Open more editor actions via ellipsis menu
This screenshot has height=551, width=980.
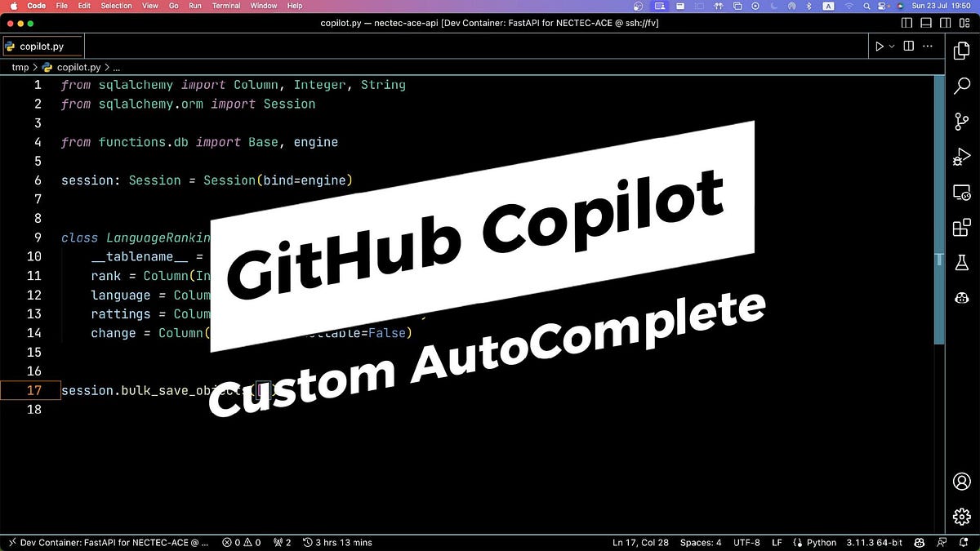[928, 46]
